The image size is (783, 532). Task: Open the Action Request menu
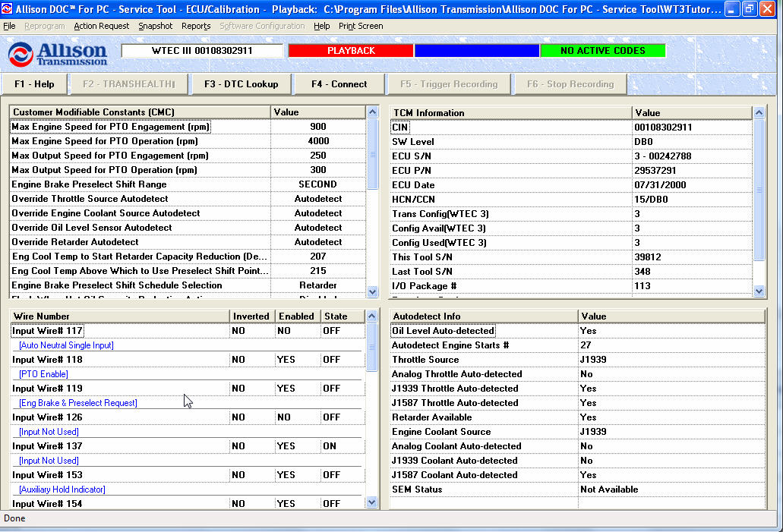click(101, 26)
